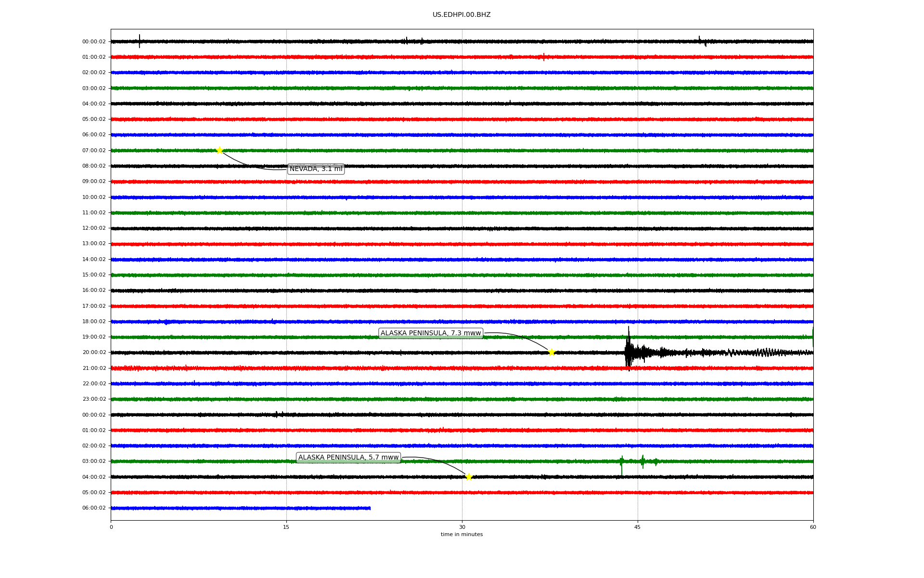Screen dimensions: 924x578
Task: Click the 11:00:02 trace time label
Action: pos(94,213)
